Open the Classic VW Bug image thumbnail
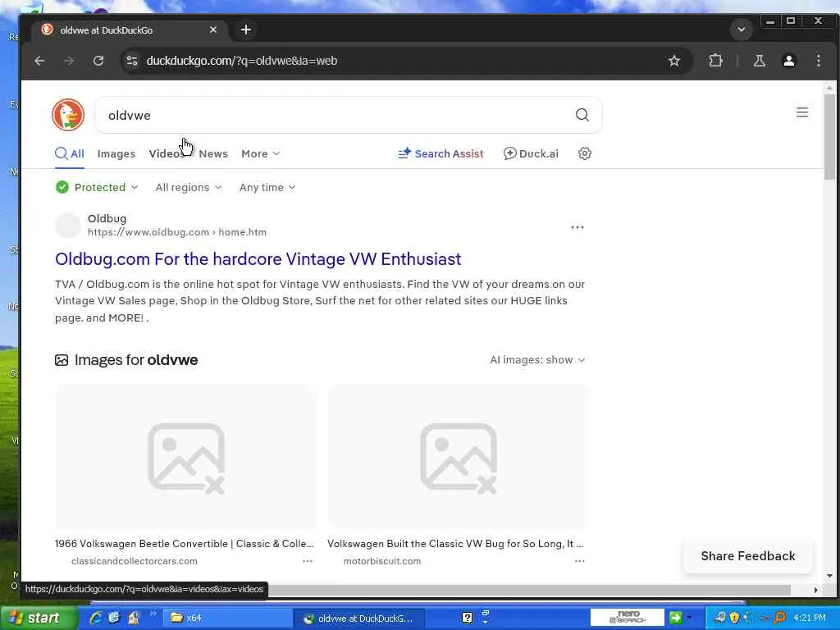This screenshot has height=630, width=840. pyautogui.click(x=458, y=456)
